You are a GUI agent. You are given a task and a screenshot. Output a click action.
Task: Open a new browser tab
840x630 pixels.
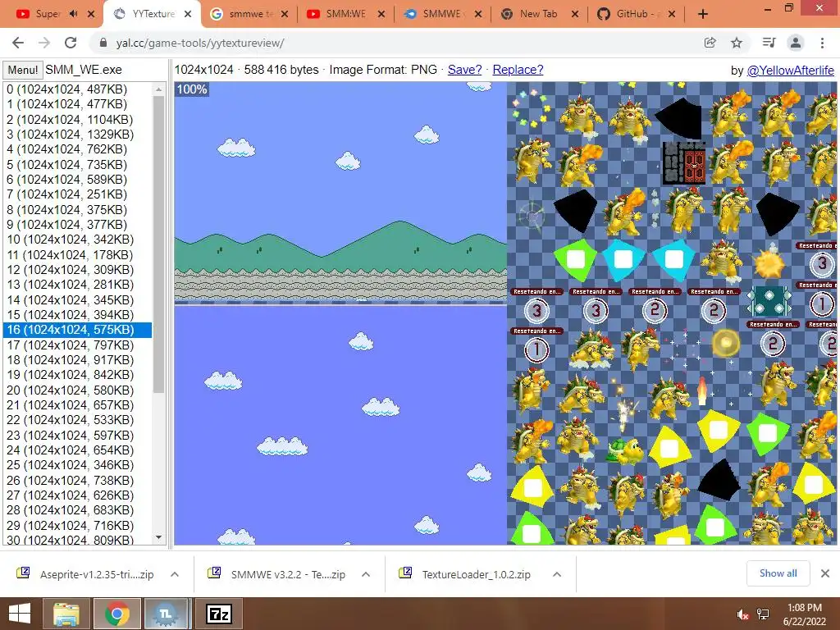pyautogui.click(x=703, y=14)
